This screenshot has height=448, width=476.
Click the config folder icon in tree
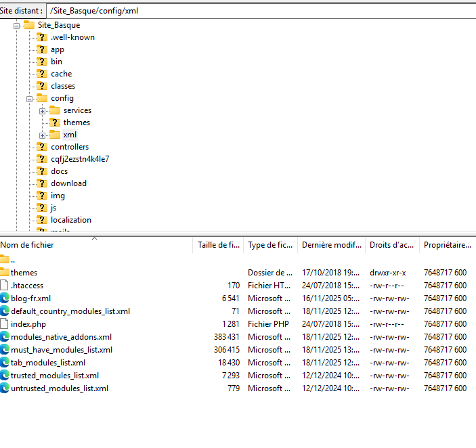click(x=42, y=98)
